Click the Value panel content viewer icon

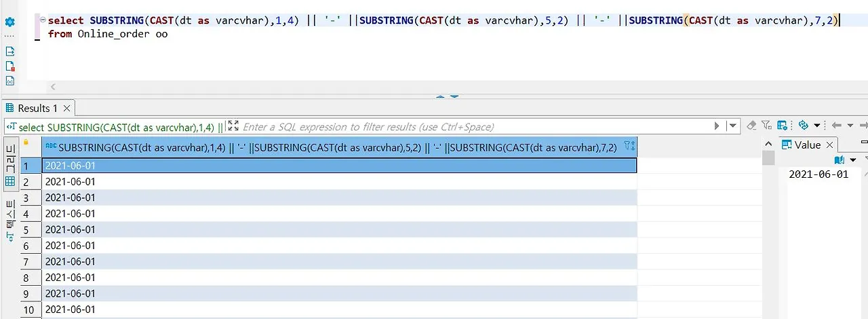click(x=840, y=159)
